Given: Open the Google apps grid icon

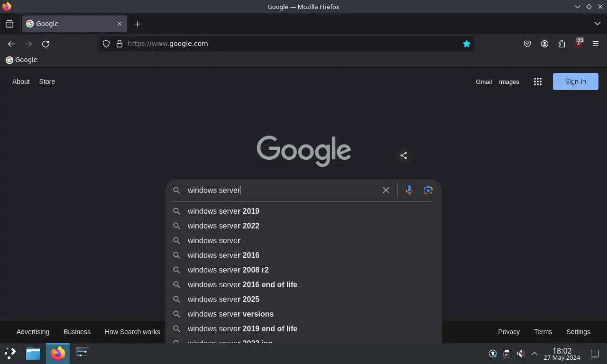Looking at the screenshot, I should [x=537, y=82].
